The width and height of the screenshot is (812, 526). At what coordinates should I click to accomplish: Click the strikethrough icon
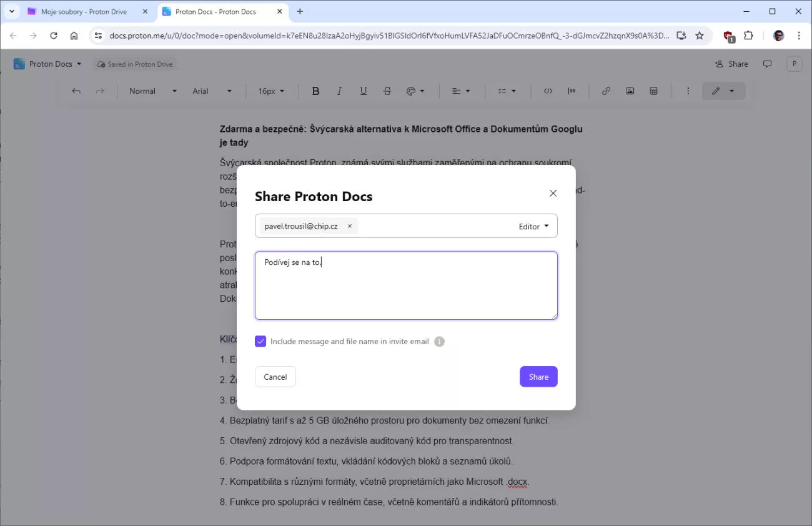tap(387, 91)
